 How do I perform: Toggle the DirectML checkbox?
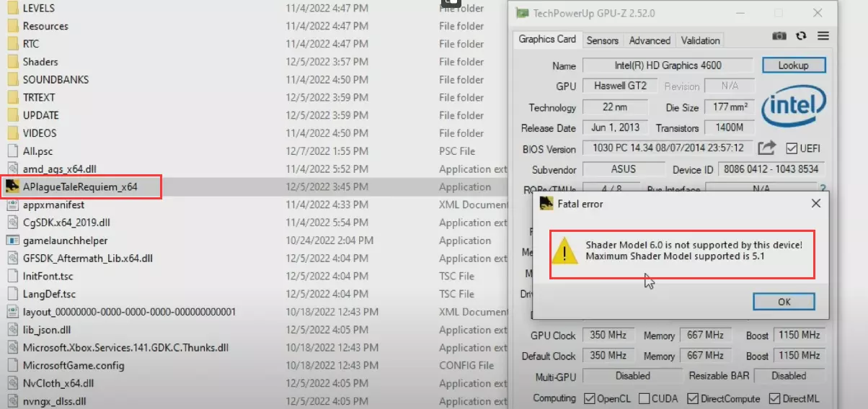(774, 398)
